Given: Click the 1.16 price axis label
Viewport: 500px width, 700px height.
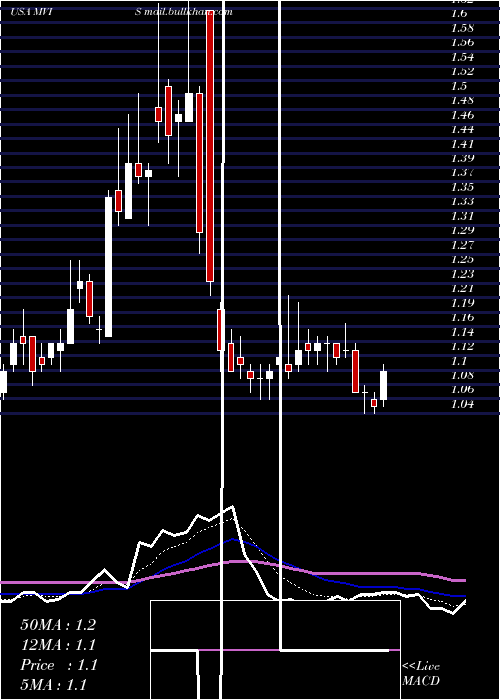Looking at the screenshot, I should click(x=462, y=317).
